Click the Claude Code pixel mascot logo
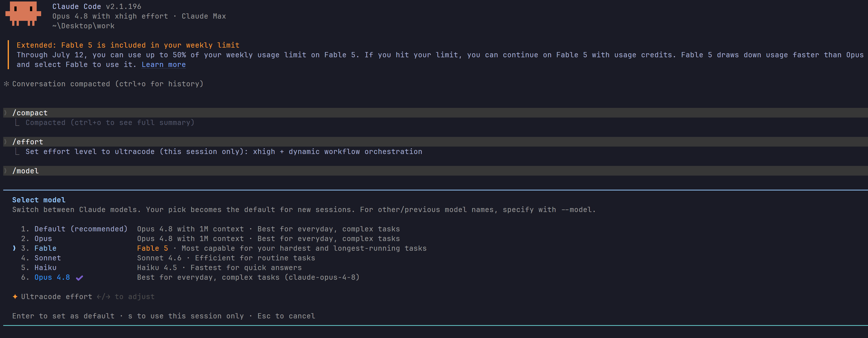The image size is (868, 338). (x=23, y=13)
